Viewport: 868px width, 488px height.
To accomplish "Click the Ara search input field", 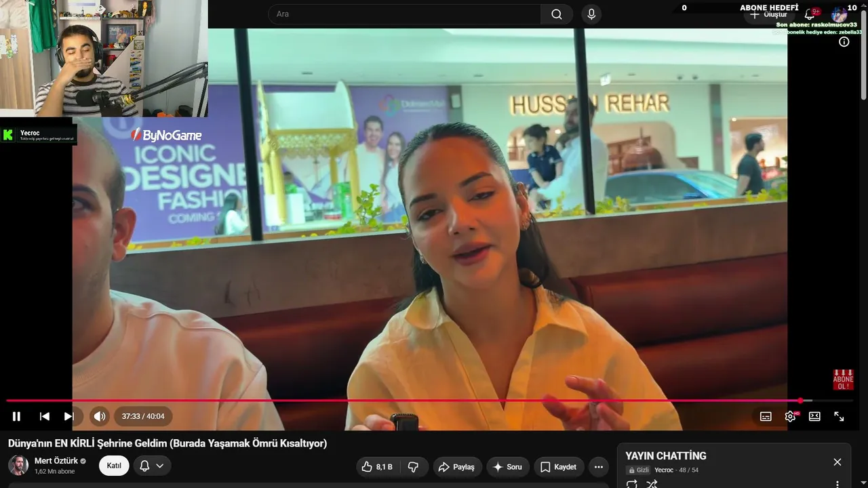I will (x=404, y=14).
